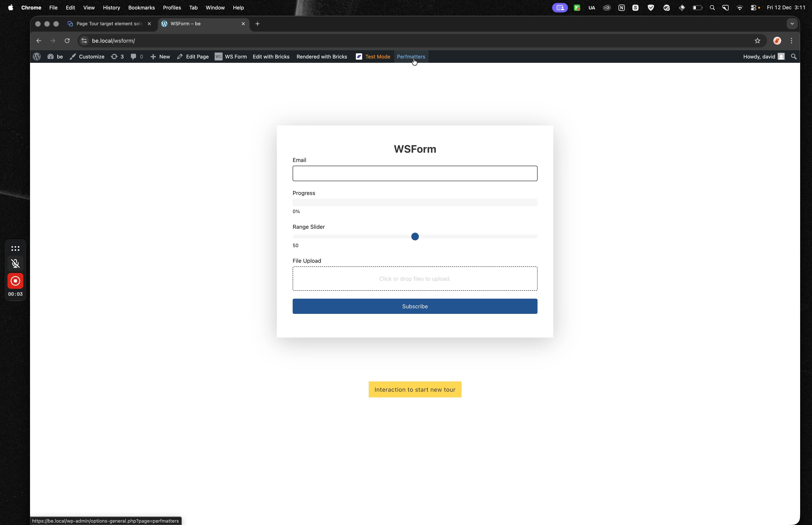Open the New content menu
The height and width of the screenshot is (525, 812).
click(160, 57)
